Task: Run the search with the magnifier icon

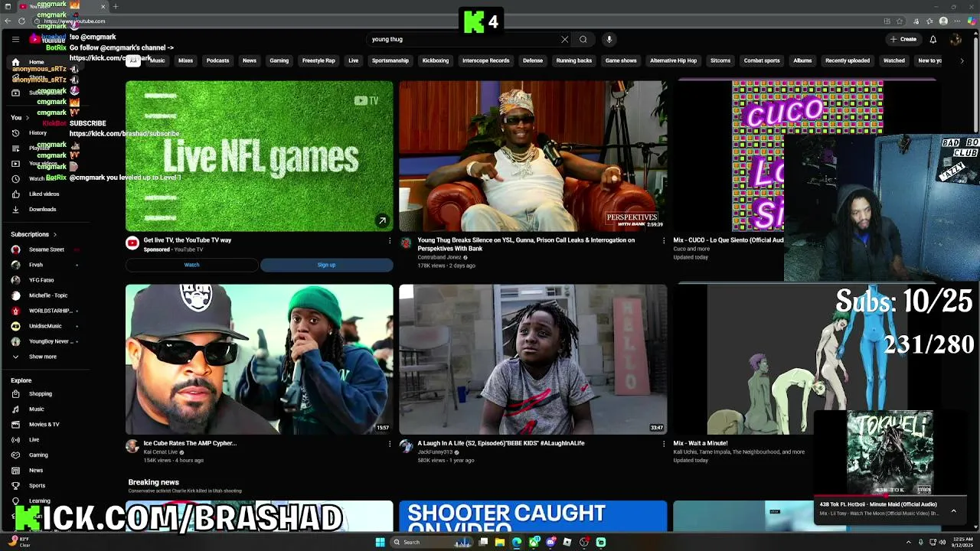Action: (x=583, y=39)
